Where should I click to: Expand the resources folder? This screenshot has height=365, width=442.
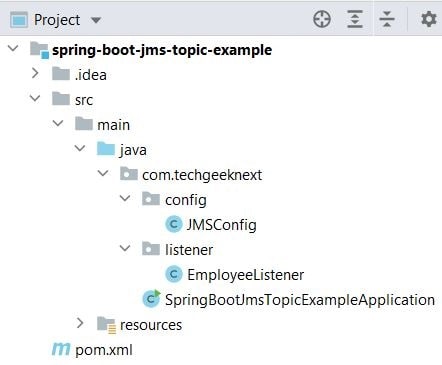coord(80,323)
